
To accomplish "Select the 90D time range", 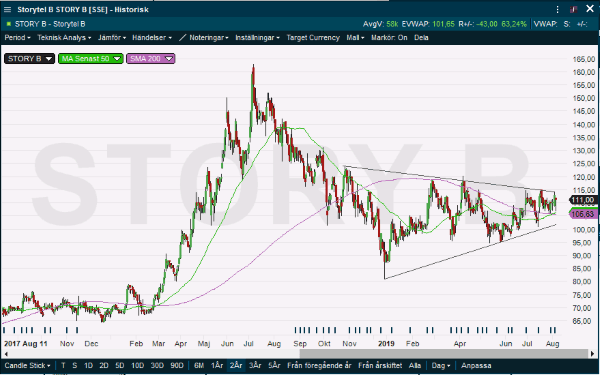I will 176,366.
